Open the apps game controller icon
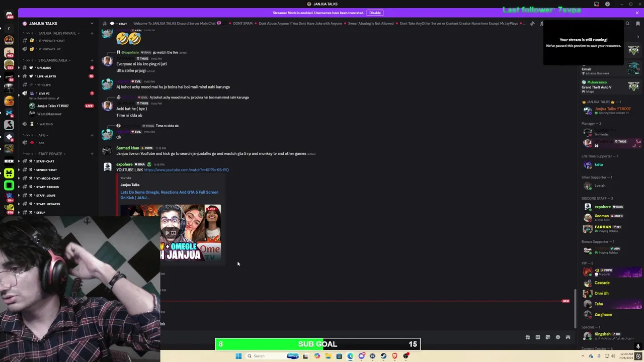 pyautogui.click(x=568, y=337)
